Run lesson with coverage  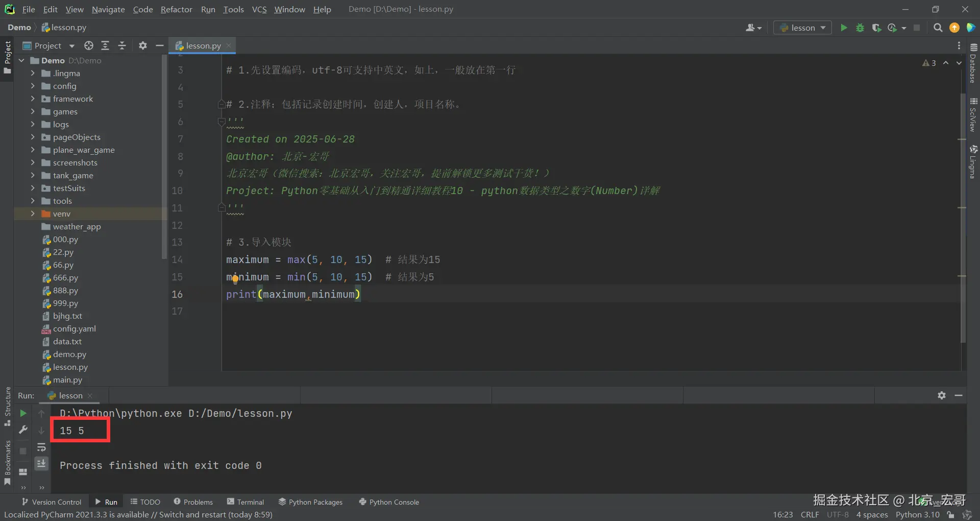876,28
